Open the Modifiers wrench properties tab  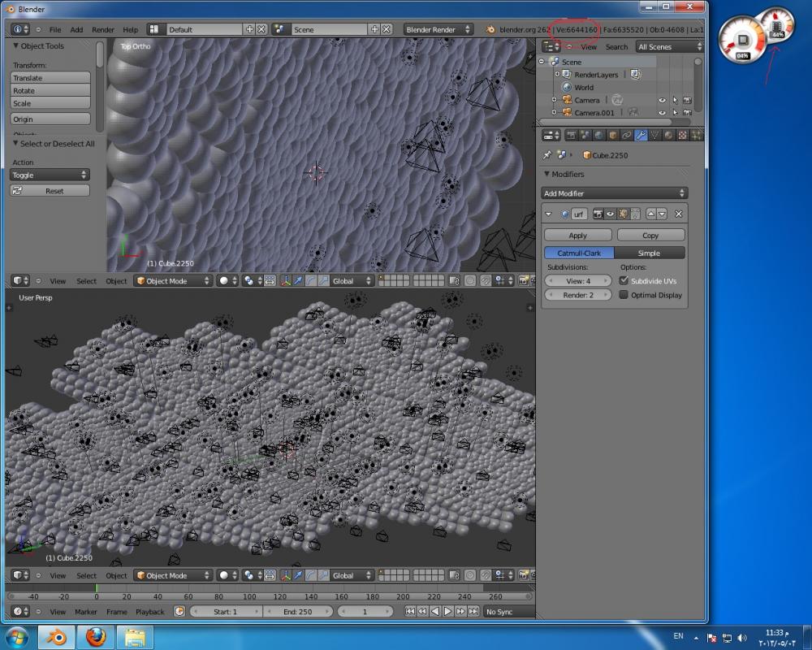coord(641,135)
